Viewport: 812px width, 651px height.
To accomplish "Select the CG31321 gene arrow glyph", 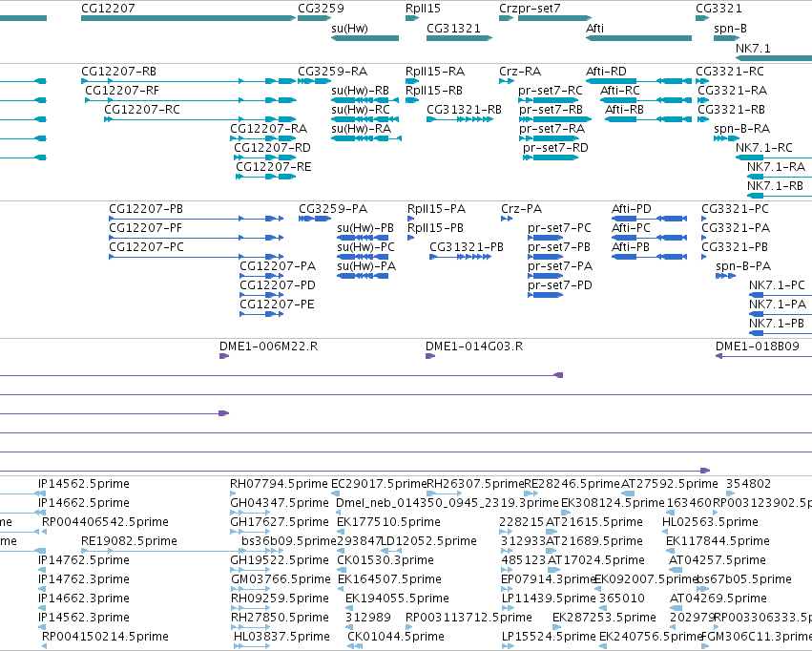I will [459, 38].
